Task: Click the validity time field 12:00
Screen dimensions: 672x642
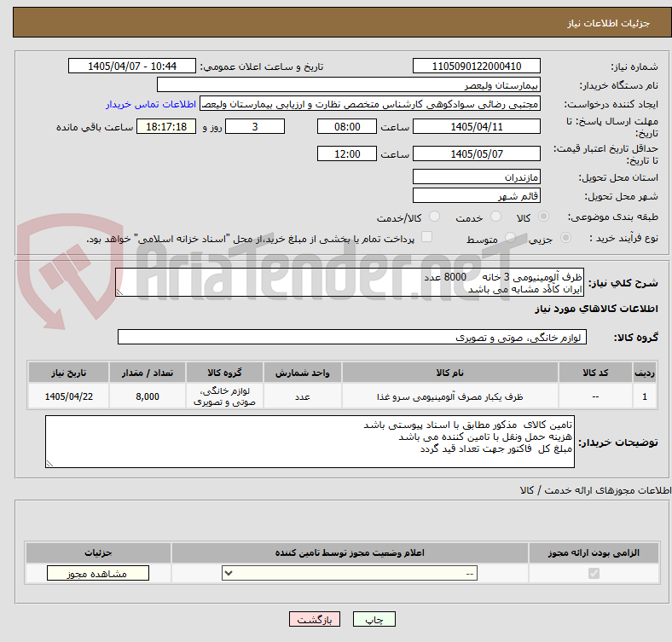Action: pos(347,153)
